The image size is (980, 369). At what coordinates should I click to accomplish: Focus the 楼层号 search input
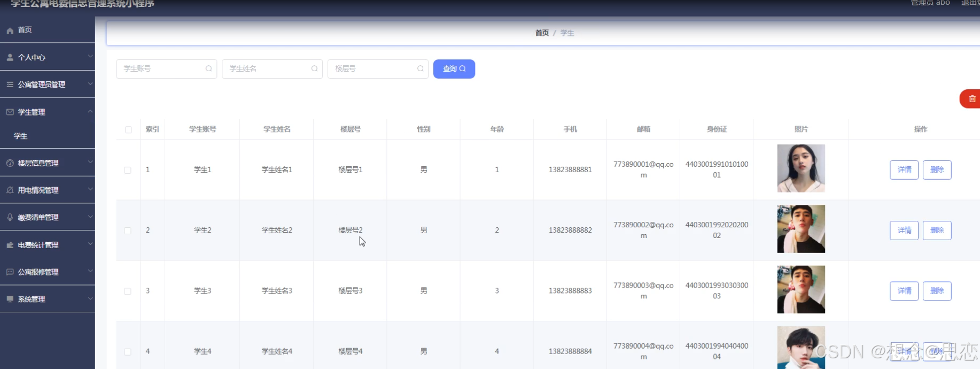coord(378,69)
